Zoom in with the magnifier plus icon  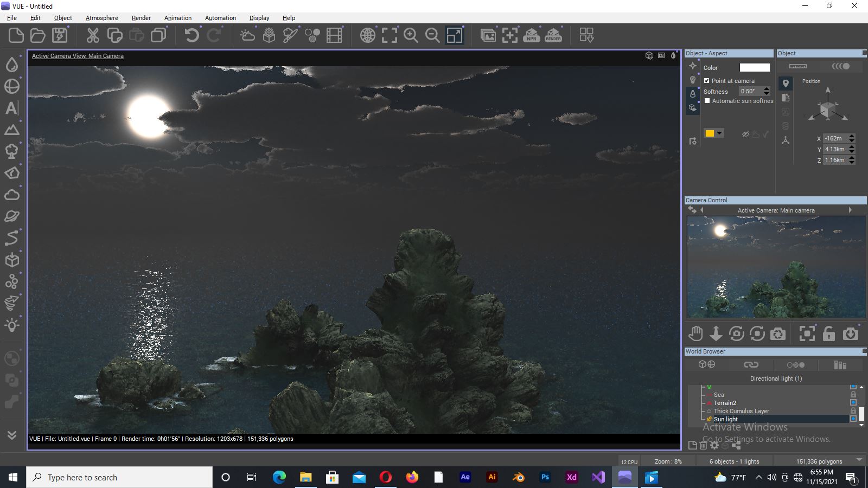pyautogui.click(x=411, y=36)
